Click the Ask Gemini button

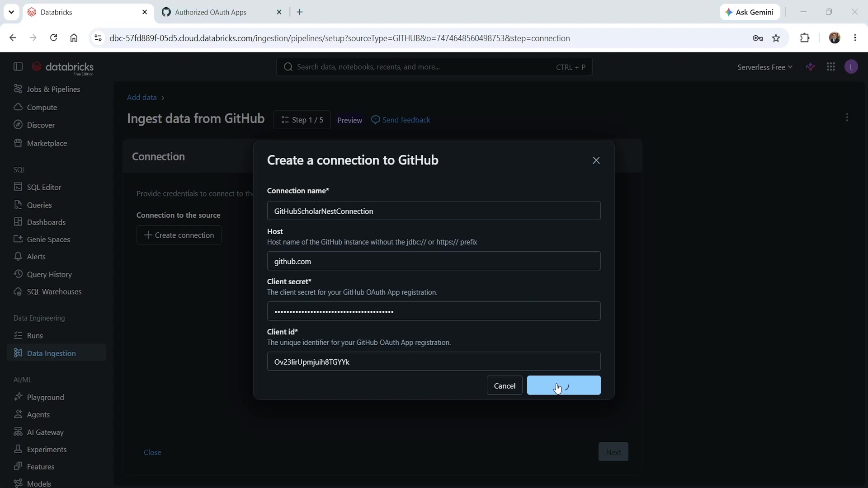point(750,12)
